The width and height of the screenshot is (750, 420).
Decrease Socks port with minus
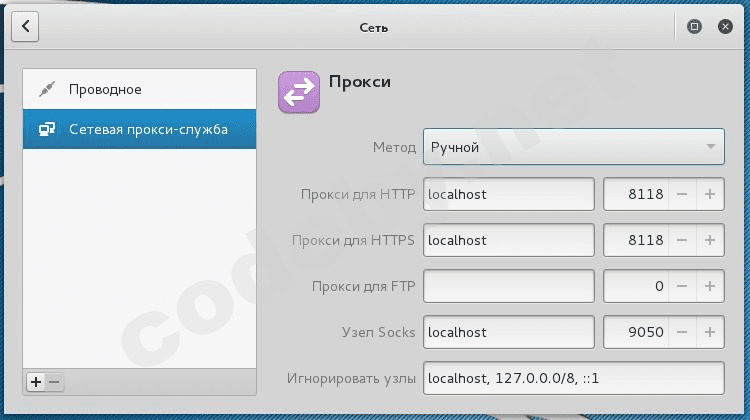click(682, 333)
